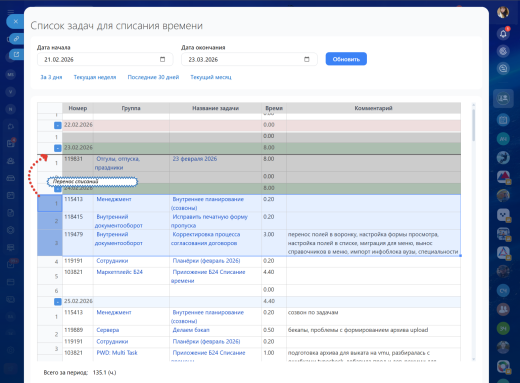The width and height of the screenshot is (520, 383).
Task: Open the '23 февраля 2026' task link
Action: pyautogui.click(x=195, y=159)
